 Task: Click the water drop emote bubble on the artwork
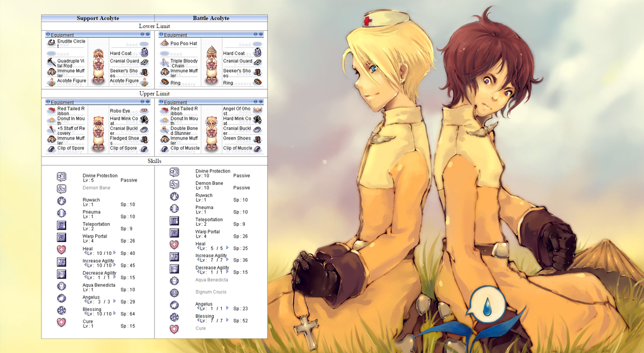coord(487,305)
